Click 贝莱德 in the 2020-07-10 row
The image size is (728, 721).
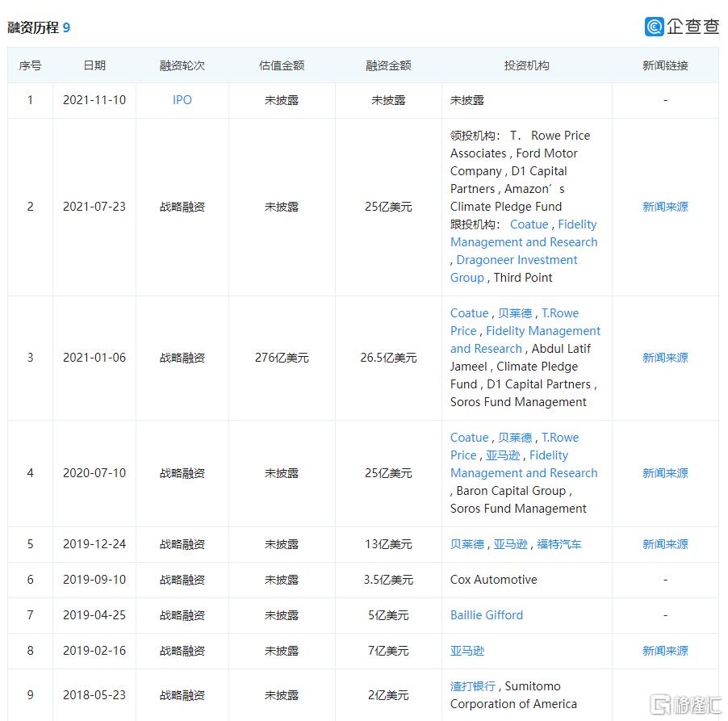(515, 438)
